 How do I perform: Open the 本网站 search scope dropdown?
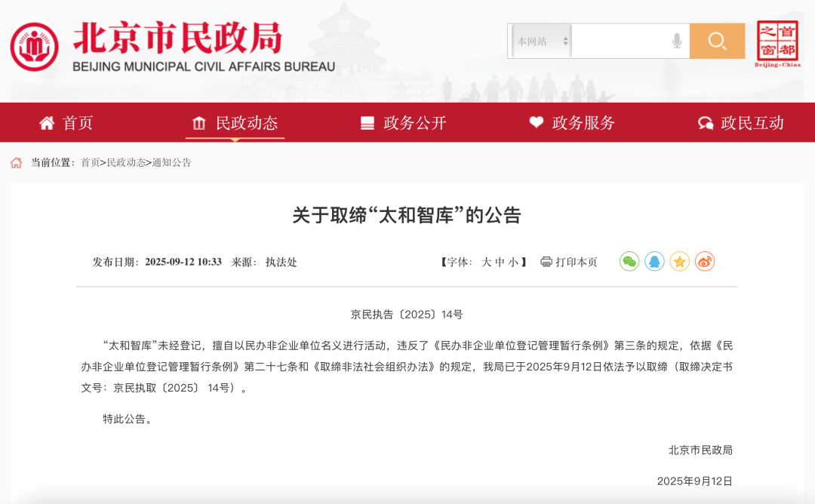click(541, 41)
